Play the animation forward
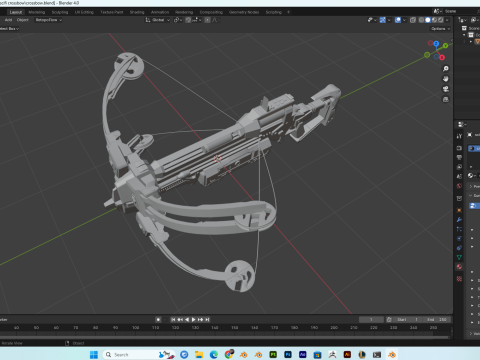The height and width of the screenshot is (360, 480). [x=194, y=319]
